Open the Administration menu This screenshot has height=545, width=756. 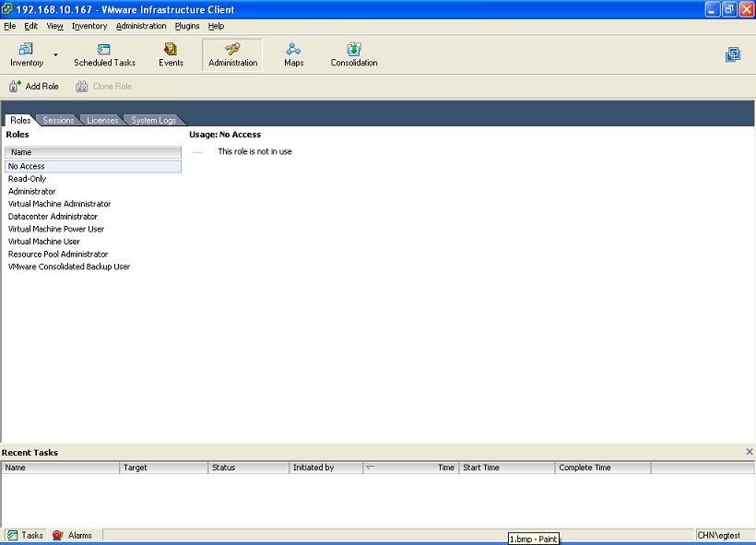tap(141, 26)
